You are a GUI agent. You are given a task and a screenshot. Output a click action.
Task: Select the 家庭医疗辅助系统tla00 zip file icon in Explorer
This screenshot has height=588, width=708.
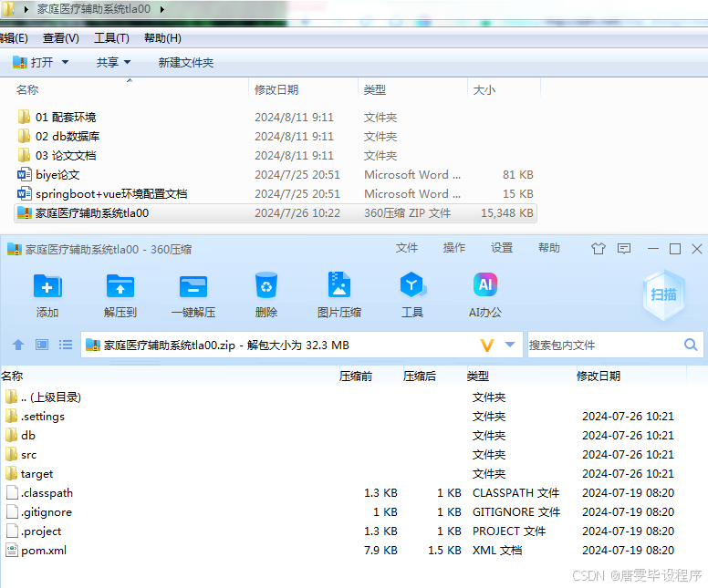[x=24, y=213]
